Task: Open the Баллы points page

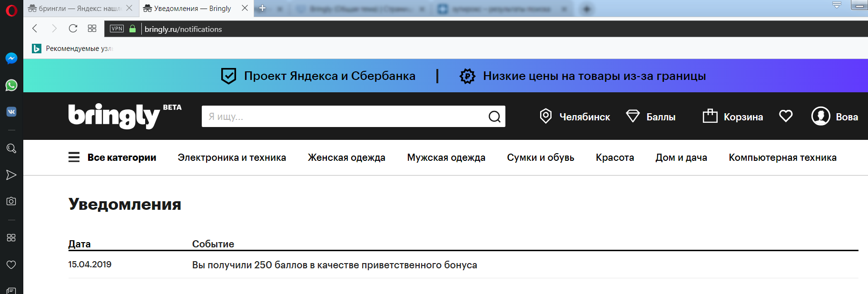Action: click(x=651, y=117)
